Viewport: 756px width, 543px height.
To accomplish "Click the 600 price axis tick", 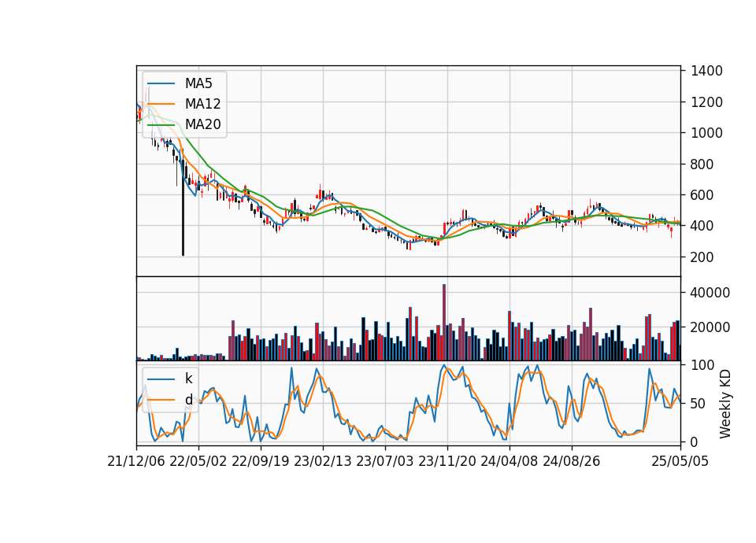I will coord(702,195).
